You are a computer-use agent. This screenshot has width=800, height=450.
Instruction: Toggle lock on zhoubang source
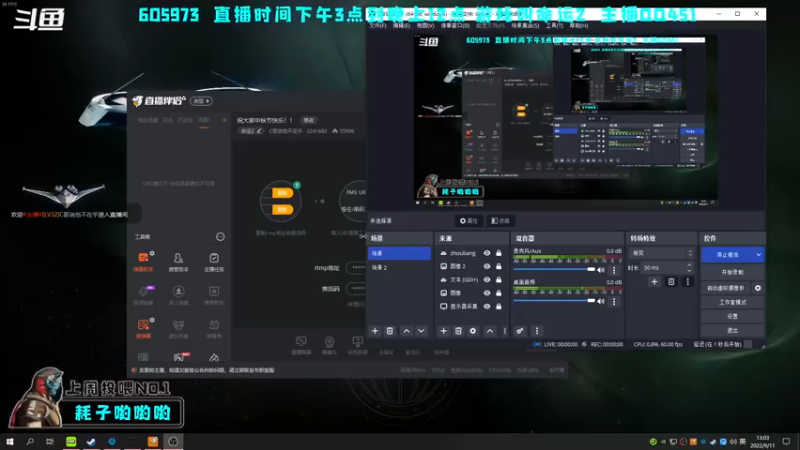[498, 253]
